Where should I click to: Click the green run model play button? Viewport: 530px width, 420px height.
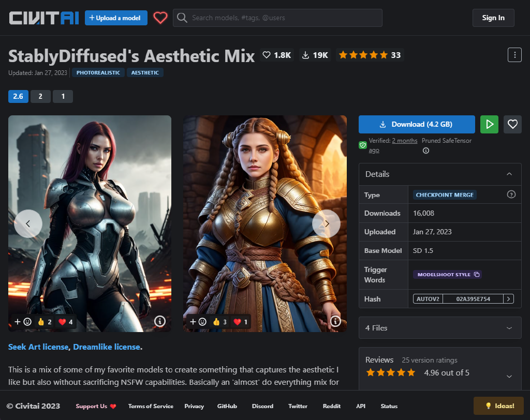(x=489, y=124)
